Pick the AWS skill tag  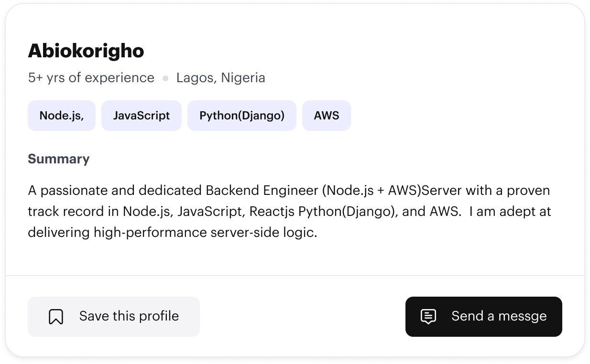tap(327, 116)
